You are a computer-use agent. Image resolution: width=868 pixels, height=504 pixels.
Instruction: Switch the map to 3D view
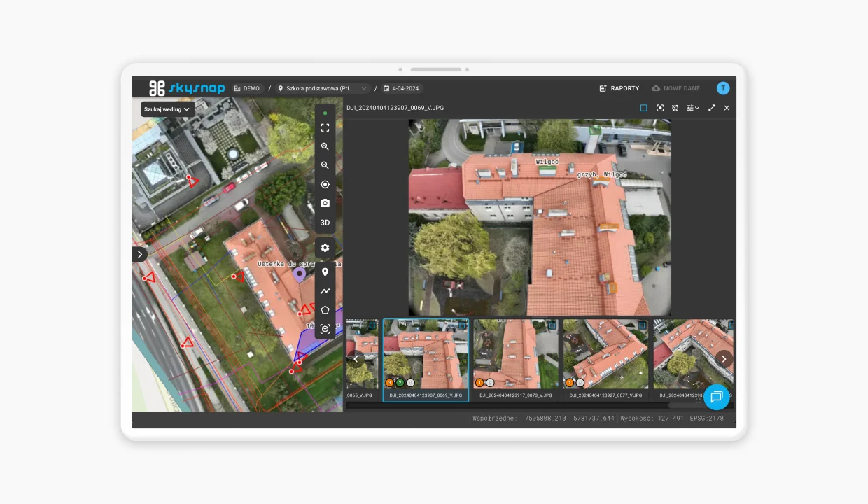point(325,223)
